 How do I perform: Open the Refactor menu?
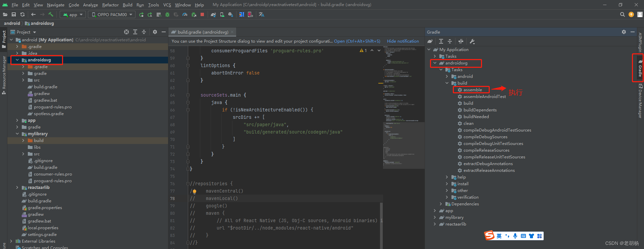coord(110,5)
